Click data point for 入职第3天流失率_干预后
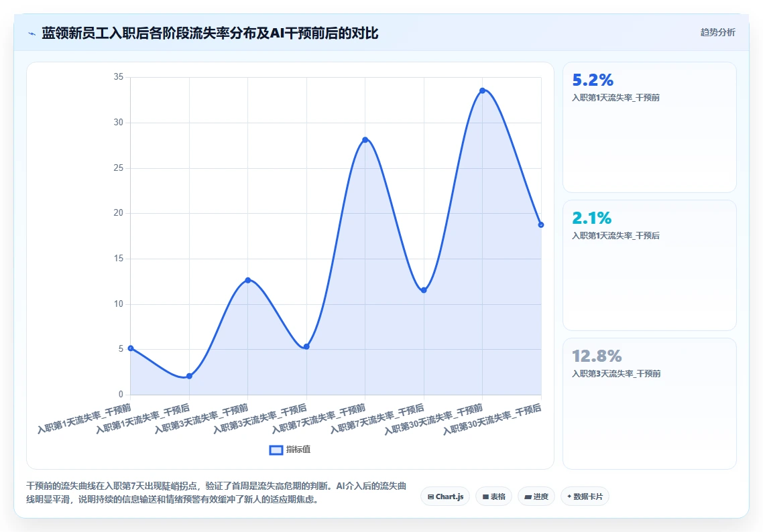The width and height of the screenshot is (763, 532). click(x=306, y=346)
